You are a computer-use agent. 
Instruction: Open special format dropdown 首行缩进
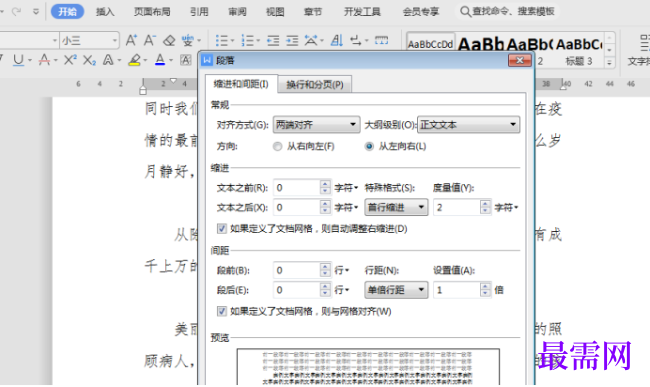pyautogui.click(x=396, y=207)
